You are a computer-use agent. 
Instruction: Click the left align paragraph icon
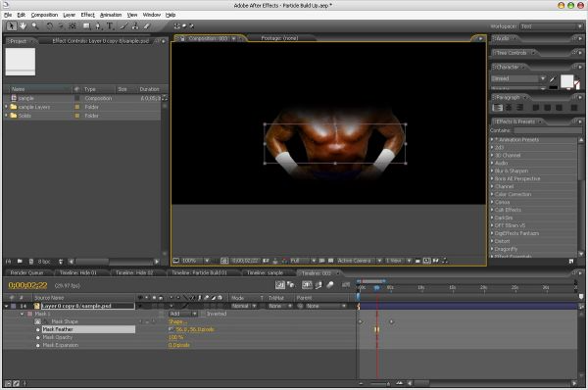click(498, 108)
